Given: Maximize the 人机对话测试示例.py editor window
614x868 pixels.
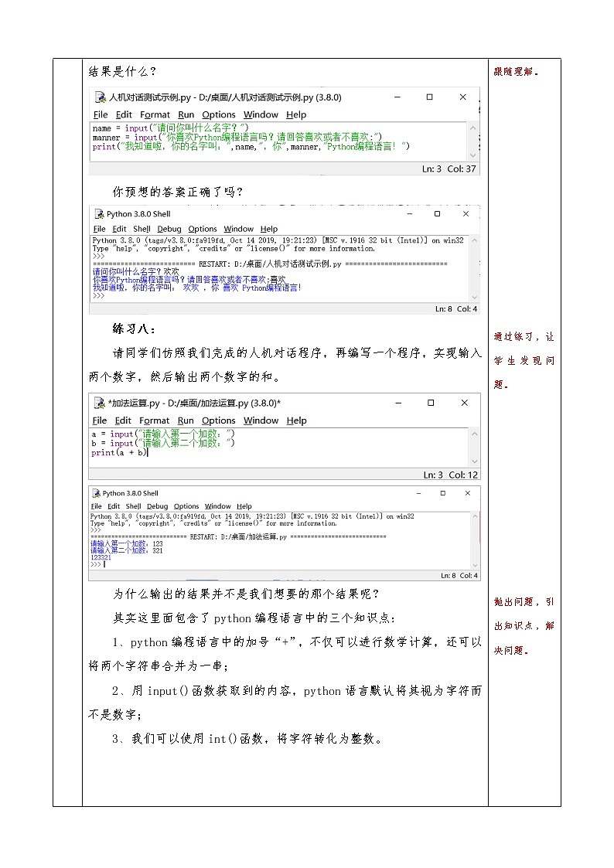Looking at the screenshot, I should (x=430, y=97).
